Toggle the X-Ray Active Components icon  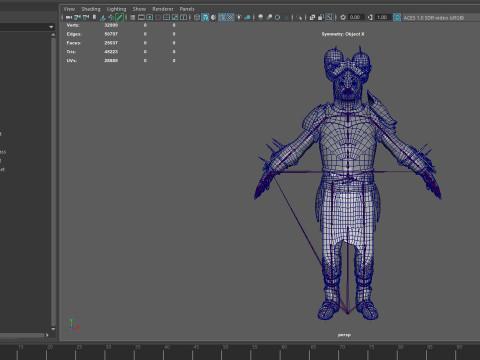click(x=321, y=17)
